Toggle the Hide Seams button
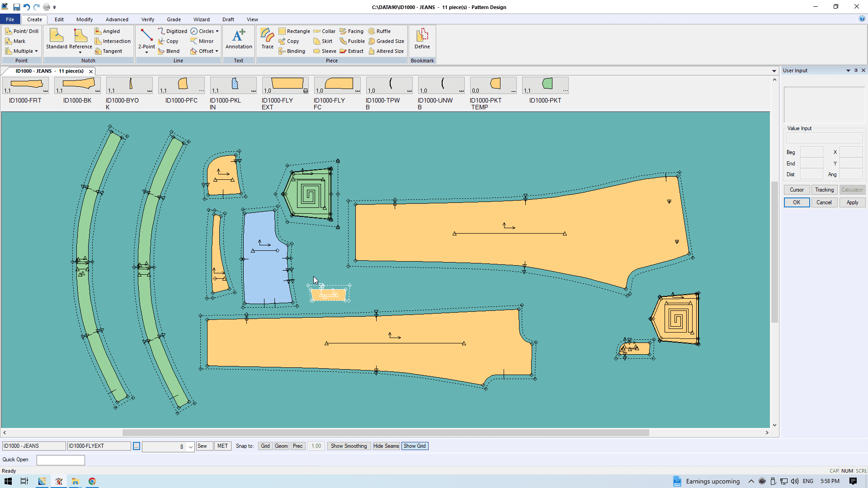 [x=386, y=446]
